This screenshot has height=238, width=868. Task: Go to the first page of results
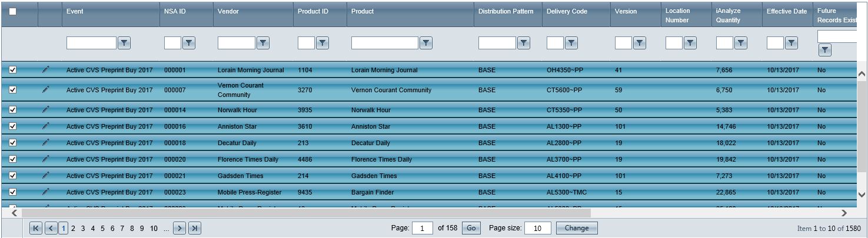pos(36,229)
